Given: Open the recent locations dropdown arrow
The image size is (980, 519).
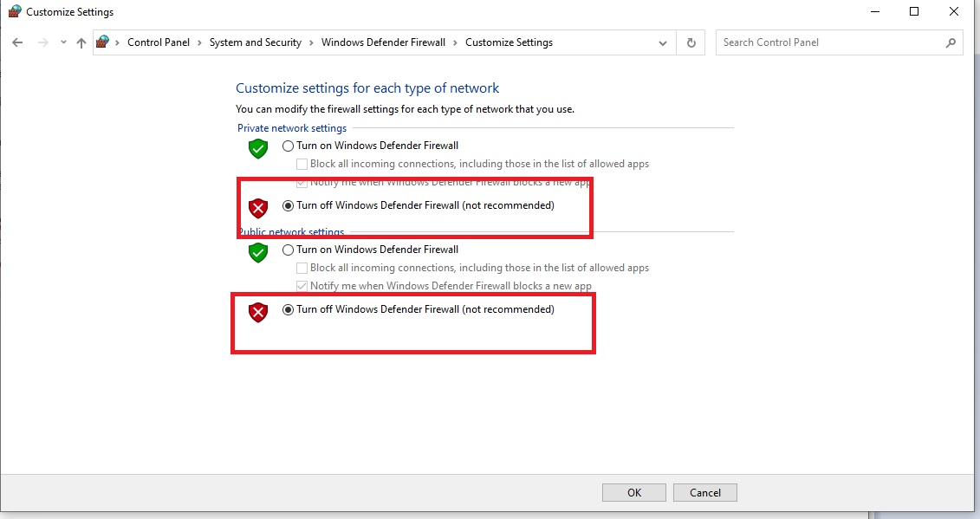Looking at the screenshot, I should point(63,42).
